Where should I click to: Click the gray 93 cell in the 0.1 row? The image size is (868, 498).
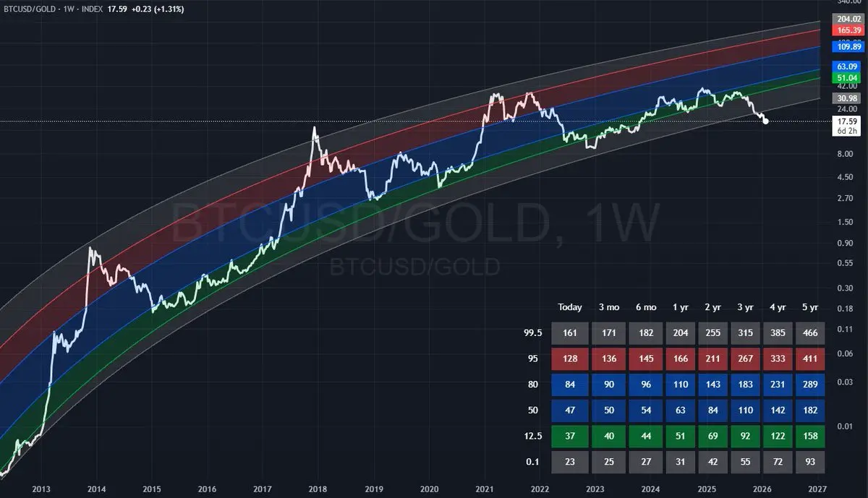[x=810, y=463]
